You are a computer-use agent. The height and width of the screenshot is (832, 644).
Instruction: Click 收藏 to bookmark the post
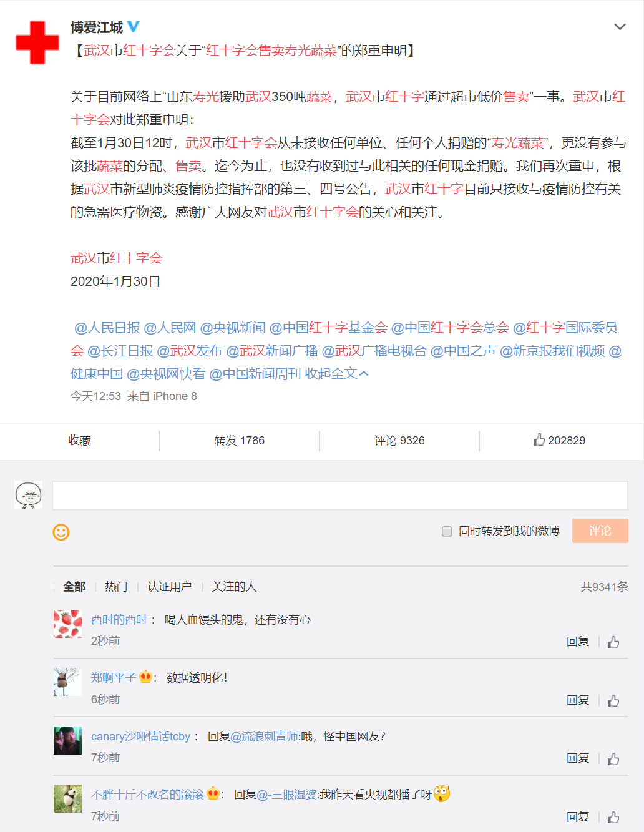click(80, 441)
